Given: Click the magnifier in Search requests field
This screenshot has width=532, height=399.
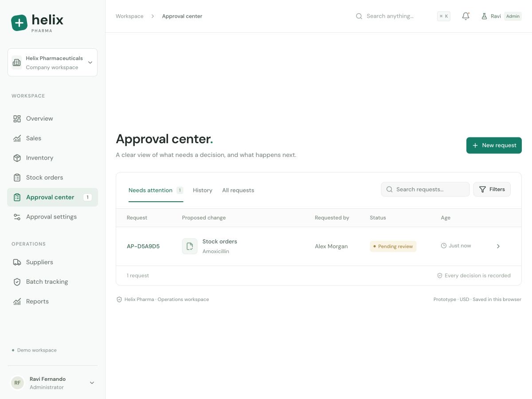Looking at the screenshot, I should [389, 189].
